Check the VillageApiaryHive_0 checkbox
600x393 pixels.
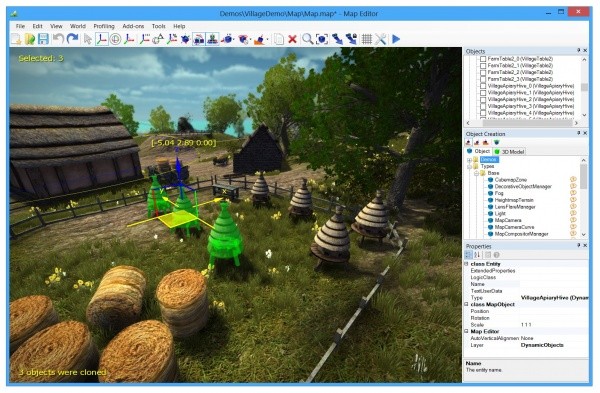click(483, 86)
